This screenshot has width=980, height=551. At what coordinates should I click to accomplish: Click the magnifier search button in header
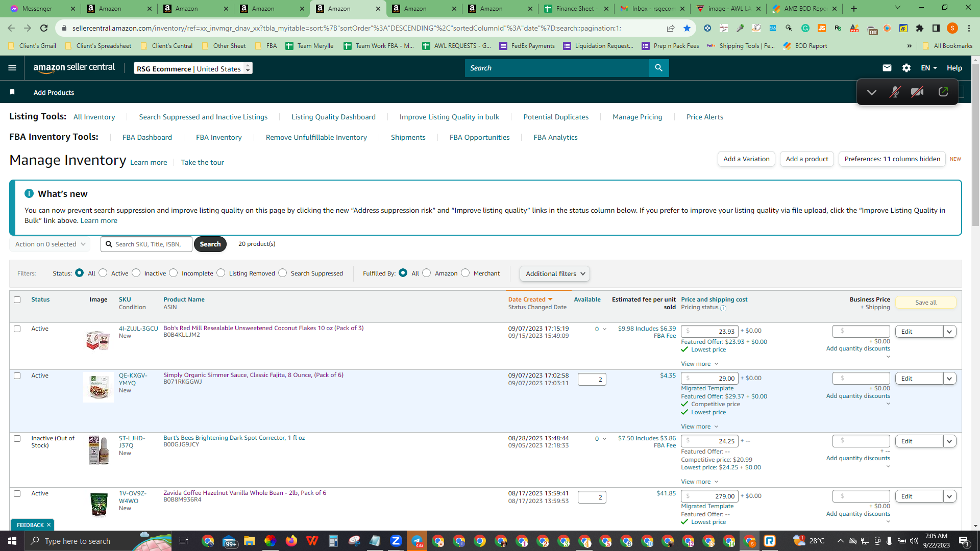tap(659, 68)
